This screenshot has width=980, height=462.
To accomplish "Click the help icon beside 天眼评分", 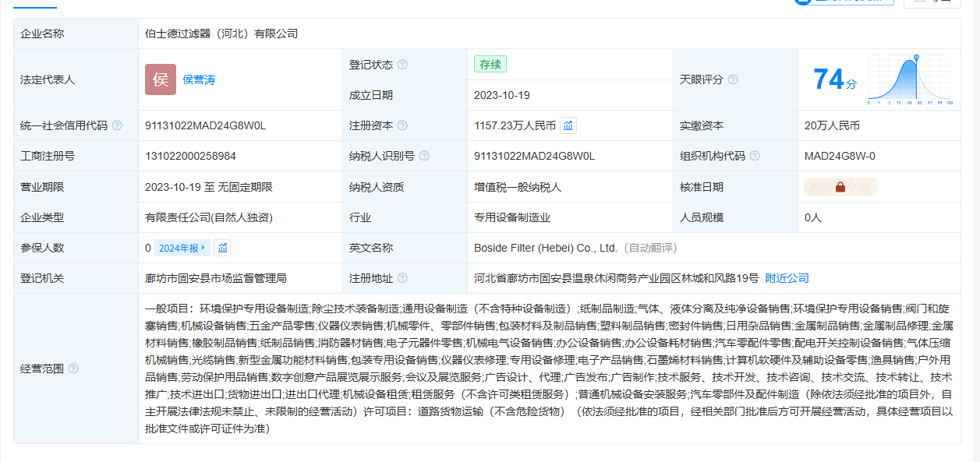I will coord(733,79).
